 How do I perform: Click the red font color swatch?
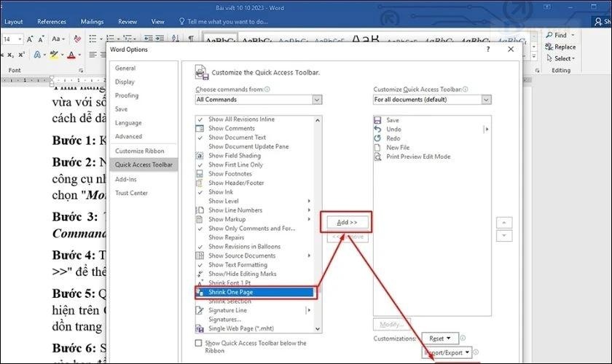tap(71, 55)
